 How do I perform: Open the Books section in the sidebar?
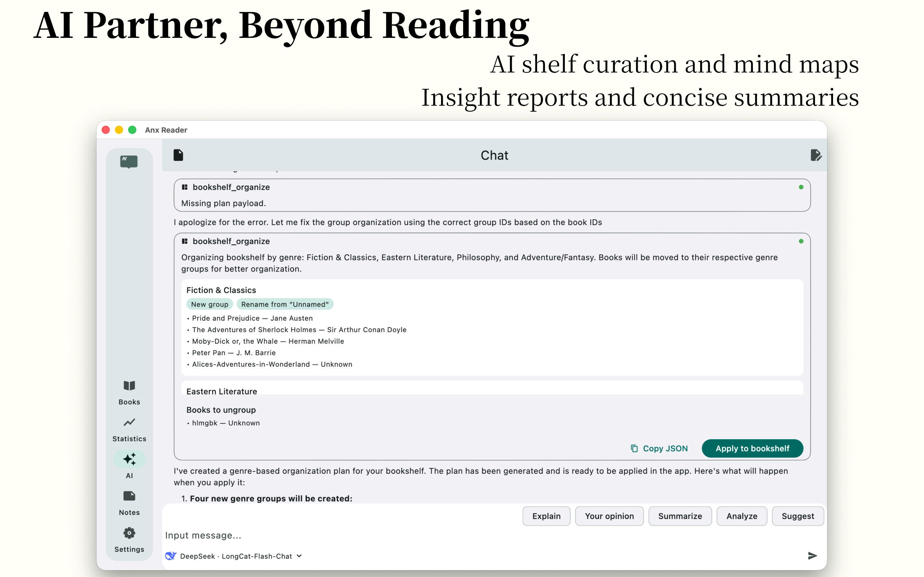point(129,392)
